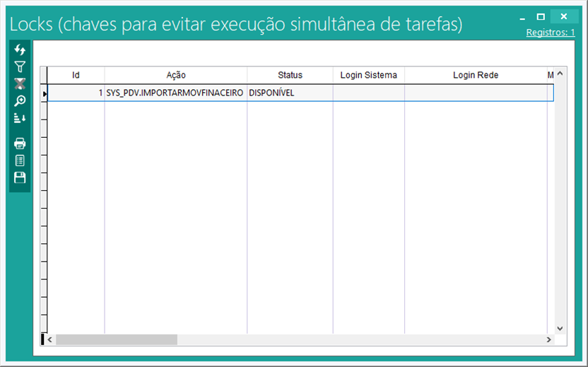
Task: Click the vertical scrollbar up arrow
Action: click(x=560, y=74)
